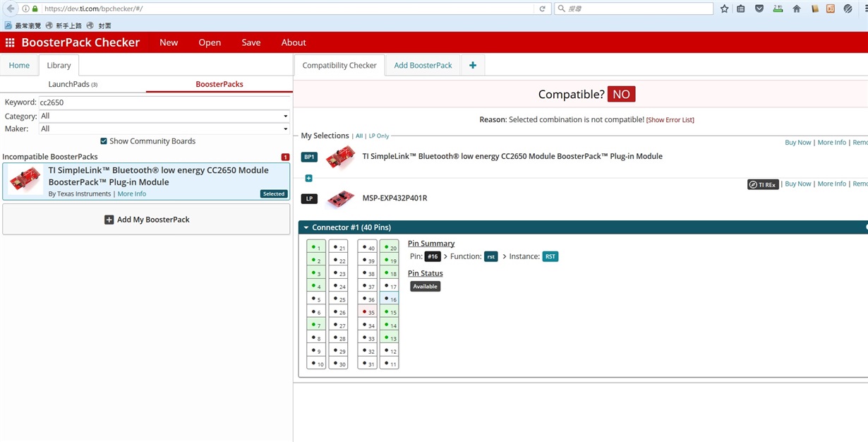Open the New menu
Screen dimensions: 868x442
click(x=169, y=42)
